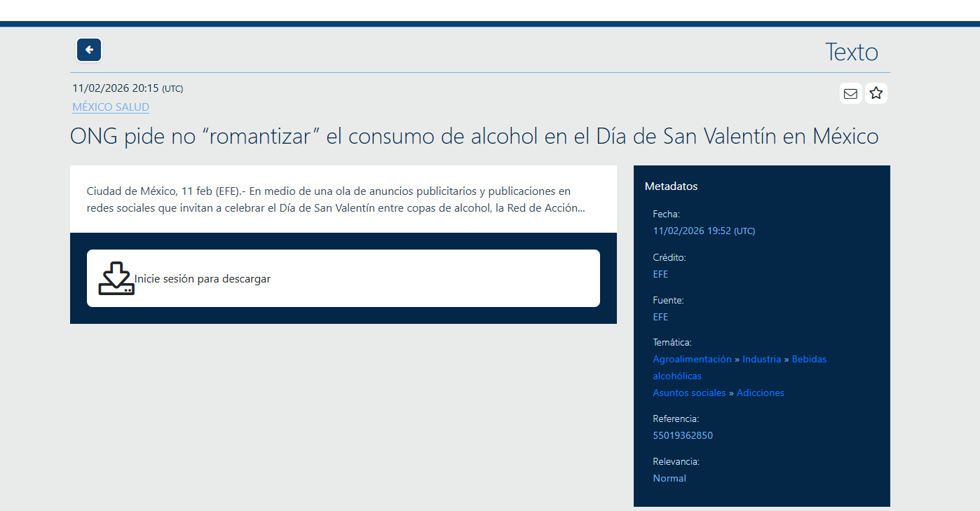The height and width of the screenshot is (511, 980).
Task: Click the back arrow button
Action: [89, 50]
